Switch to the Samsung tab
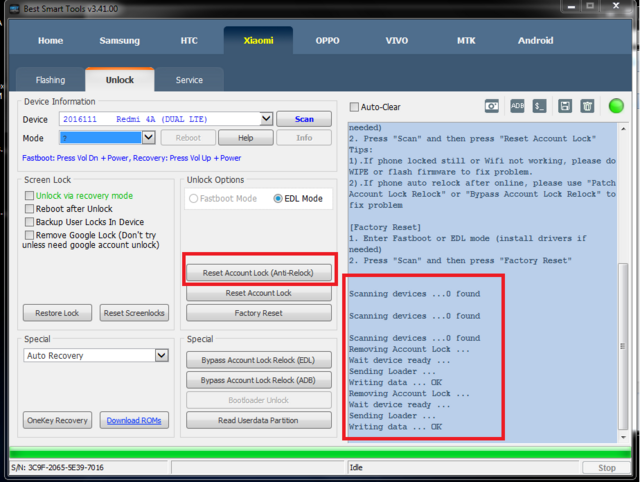 click(x=120, y=40)
